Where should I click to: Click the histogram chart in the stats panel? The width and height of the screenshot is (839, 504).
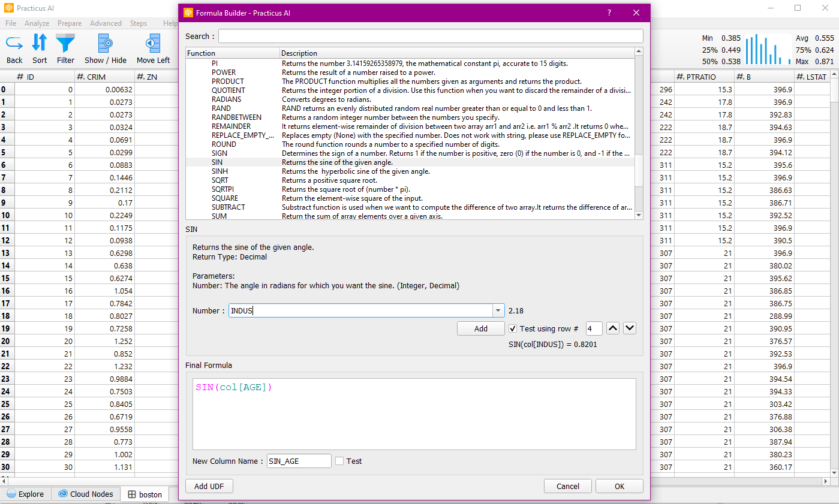coord(768,49)
